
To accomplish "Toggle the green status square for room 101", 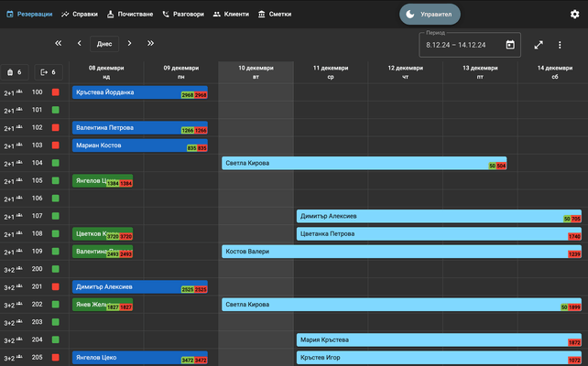I will [x=55, y=110].
